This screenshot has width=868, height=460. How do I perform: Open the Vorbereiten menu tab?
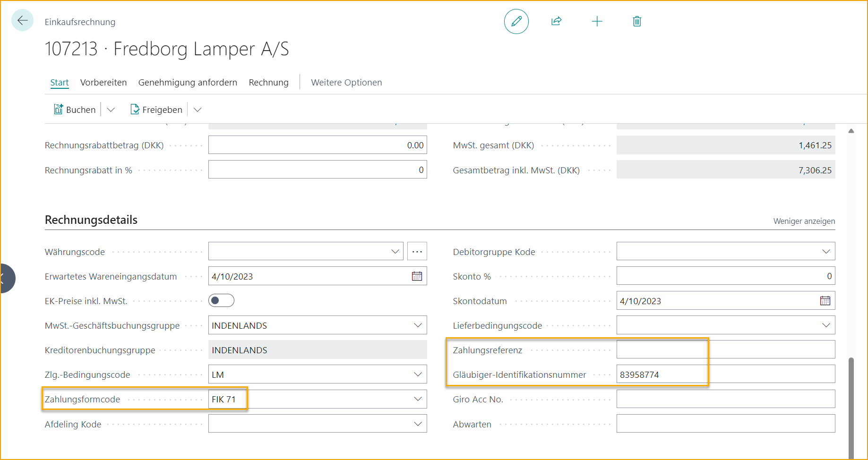click(103, 83)
